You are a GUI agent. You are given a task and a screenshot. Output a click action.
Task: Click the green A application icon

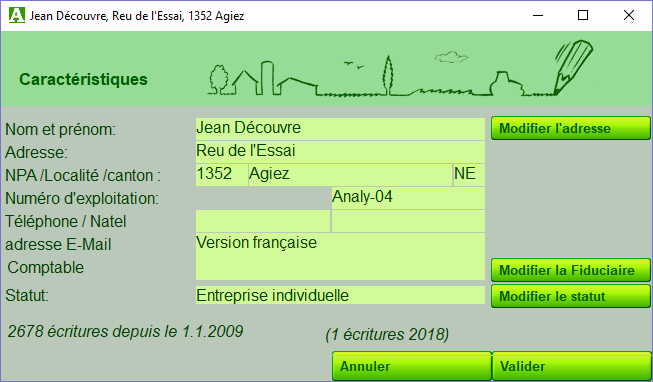pyautogui.click(x=17, y=15)
